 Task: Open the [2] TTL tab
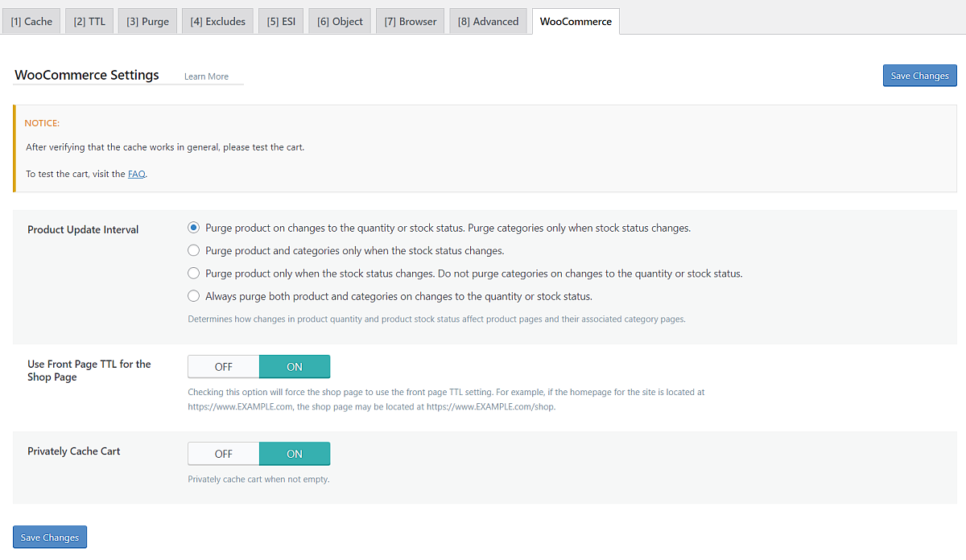tap(89, 22)
